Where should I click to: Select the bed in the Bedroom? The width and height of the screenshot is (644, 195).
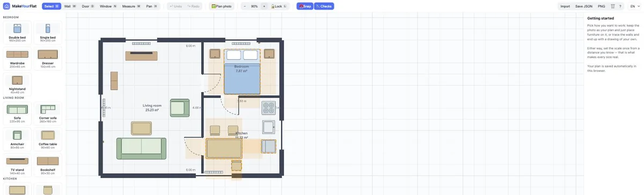point(242,72)
